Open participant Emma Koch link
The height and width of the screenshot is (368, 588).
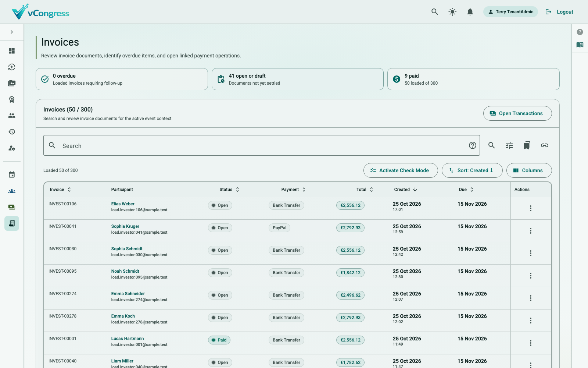pyautogui.click(x=123, y=316)
